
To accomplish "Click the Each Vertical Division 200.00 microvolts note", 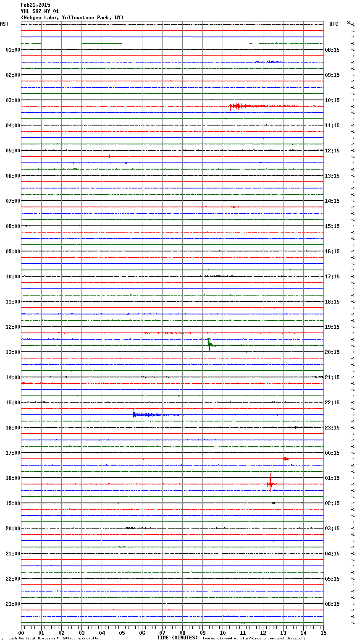I will coord(53,639).
